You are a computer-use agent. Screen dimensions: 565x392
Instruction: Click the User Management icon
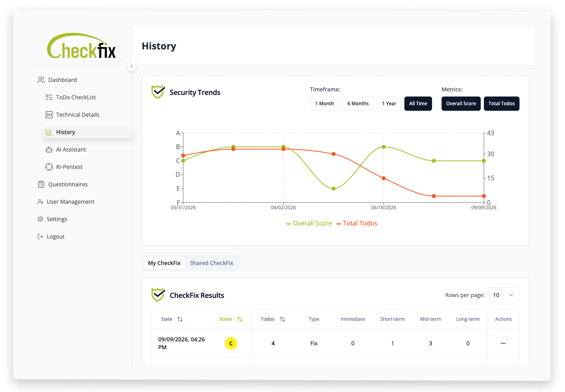point(40,202)
